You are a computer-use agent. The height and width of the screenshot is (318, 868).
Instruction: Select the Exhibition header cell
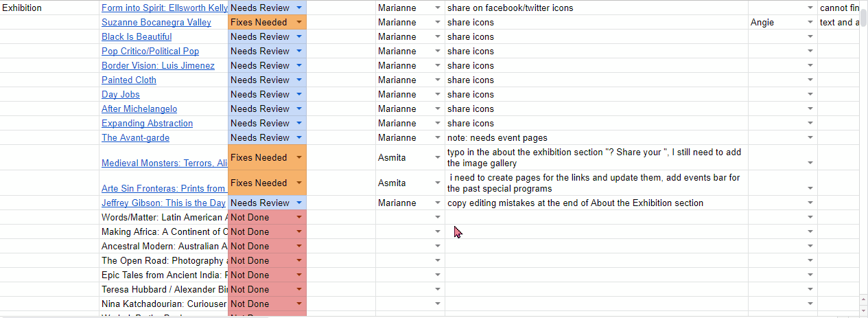point(49,8)
